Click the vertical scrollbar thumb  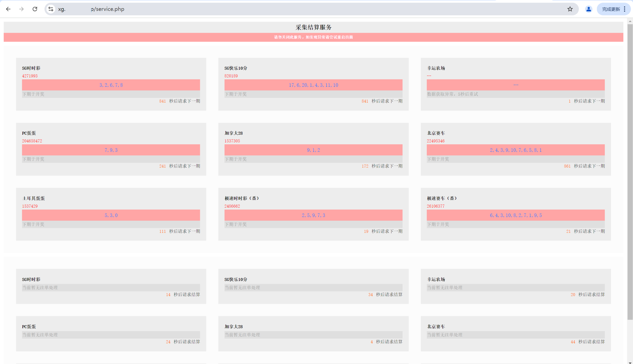(630, 171)
